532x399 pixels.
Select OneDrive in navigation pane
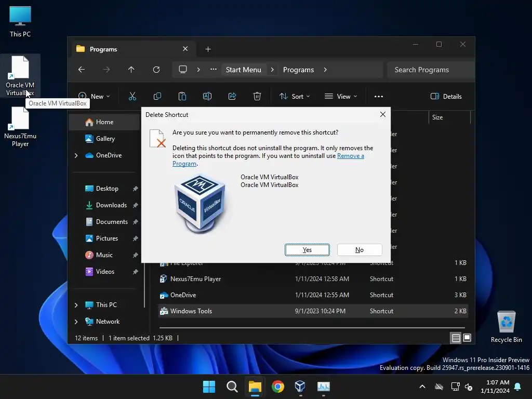(104, 155)
